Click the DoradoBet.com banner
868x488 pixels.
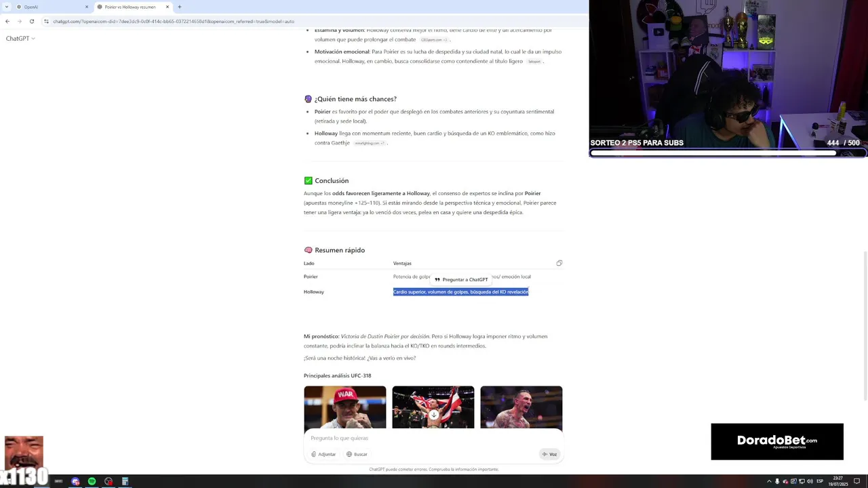(x=777, y=442)
